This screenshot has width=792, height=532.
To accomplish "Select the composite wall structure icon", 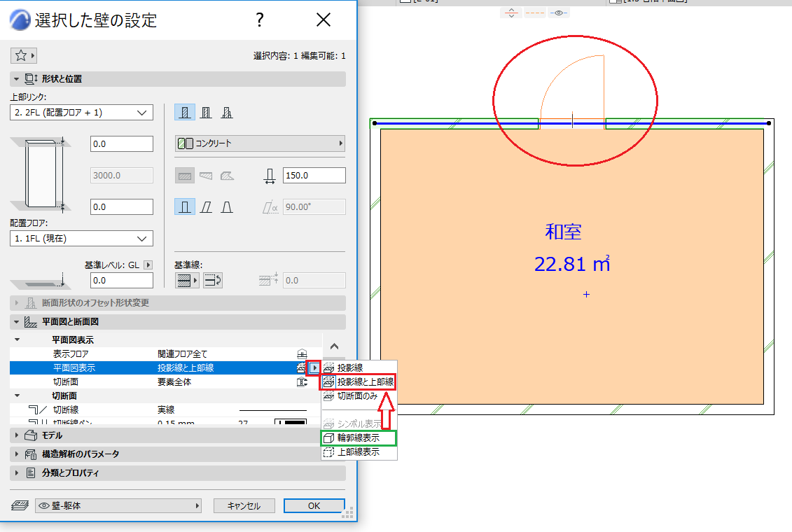I will click(206, 112).
